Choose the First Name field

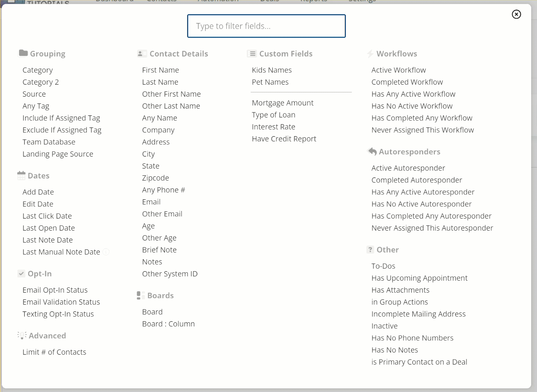click(161, 70)
